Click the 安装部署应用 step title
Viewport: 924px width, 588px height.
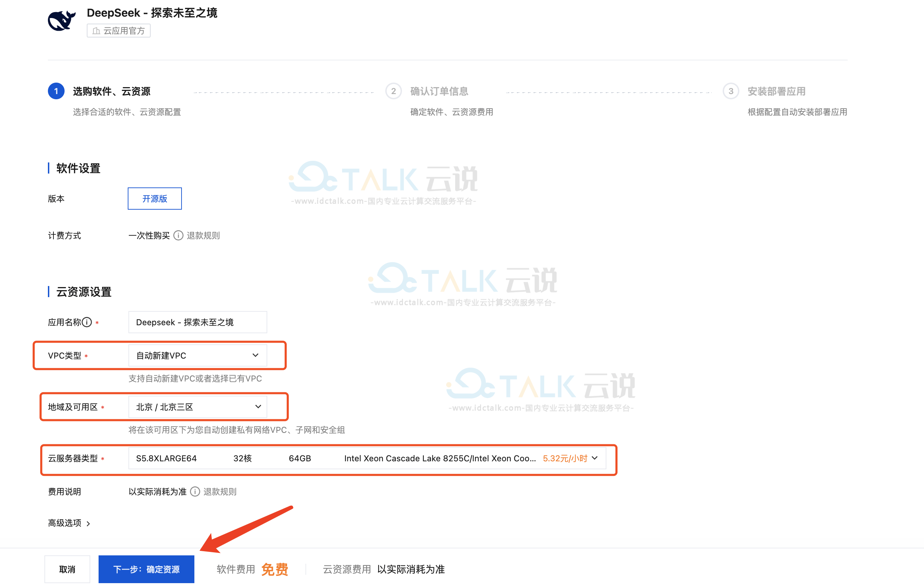[776, 91]
